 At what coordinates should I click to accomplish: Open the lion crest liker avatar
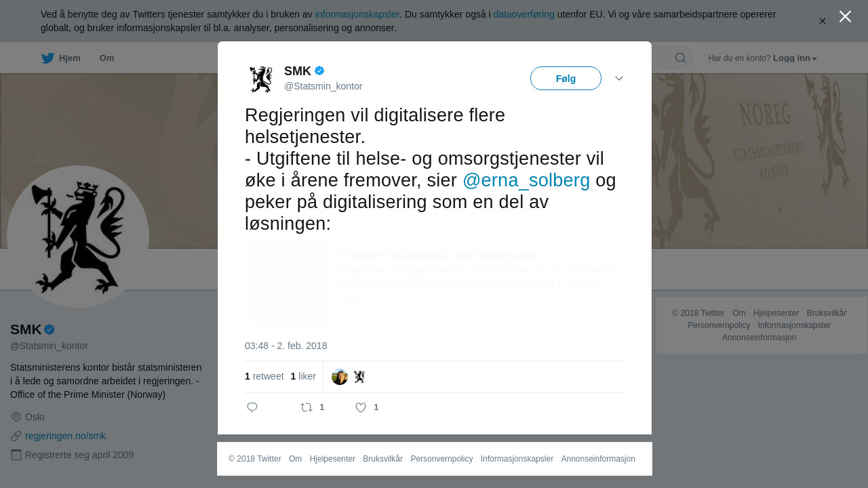point(359,377)
